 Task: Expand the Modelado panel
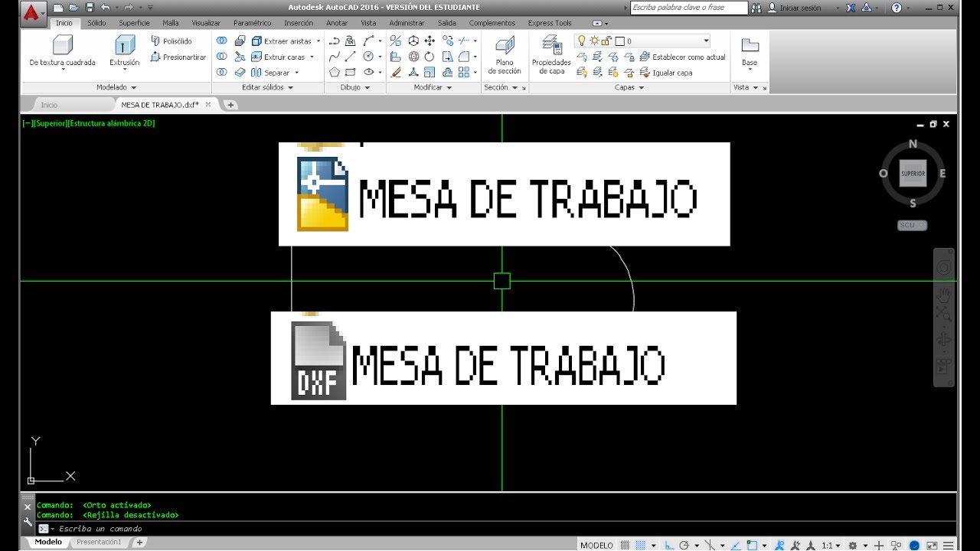tap(116, 87)
